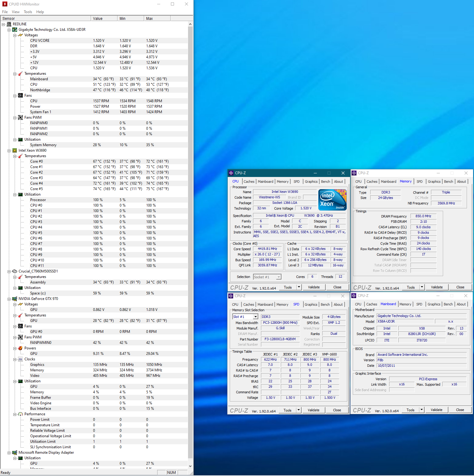Open the View menu in HWMonitor
The height and width of the screenshot is (476, 474).
pos(16,12)
